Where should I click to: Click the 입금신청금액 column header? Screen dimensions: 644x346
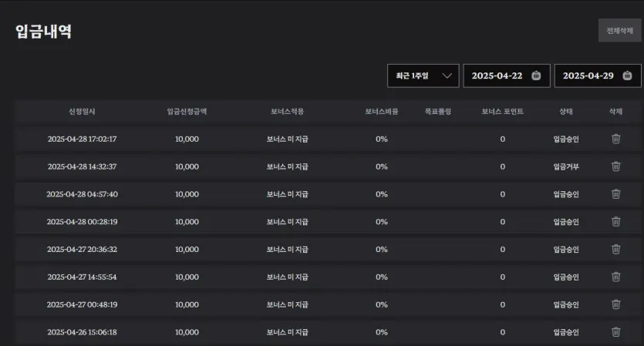[187, 111]
